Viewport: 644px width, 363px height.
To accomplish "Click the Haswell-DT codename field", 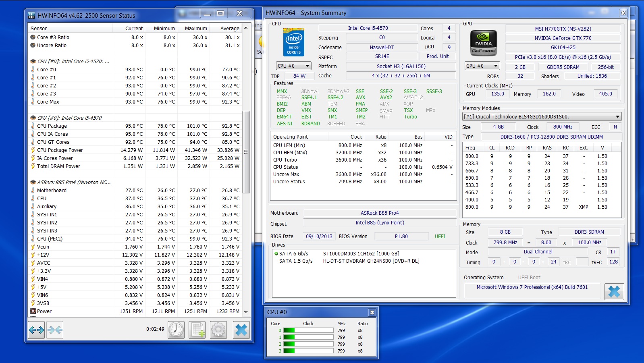I will 382,48.
